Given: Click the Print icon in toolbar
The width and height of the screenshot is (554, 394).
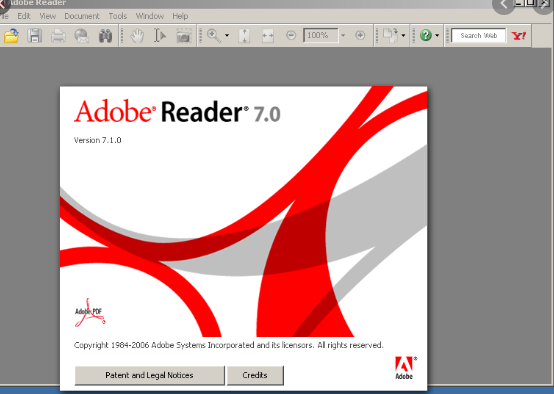Looking at the screenshot, I should pyautogui.click(x=58, y=36).
